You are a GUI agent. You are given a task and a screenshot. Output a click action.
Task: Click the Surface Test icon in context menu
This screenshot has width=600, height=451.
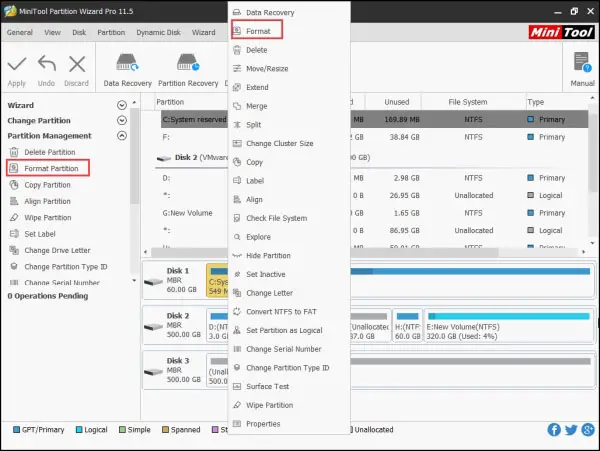[x=237, y=386]
